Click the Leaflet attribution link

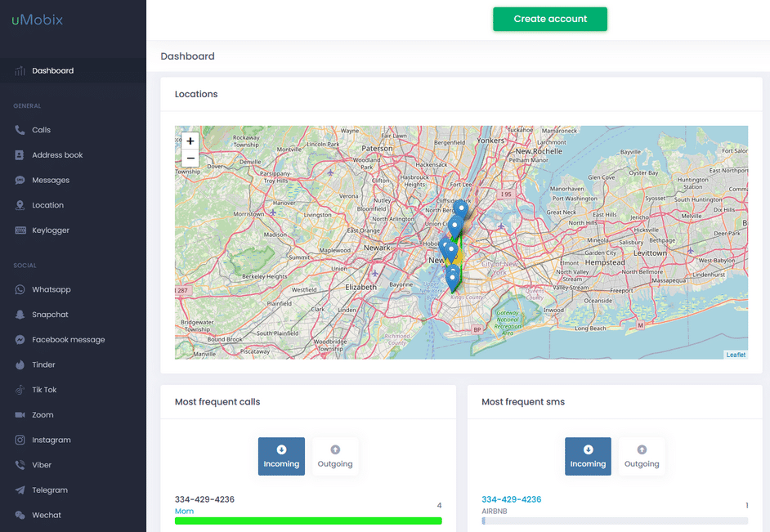click(736, 355)
